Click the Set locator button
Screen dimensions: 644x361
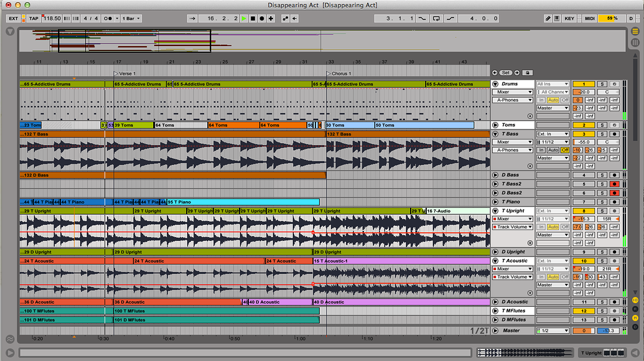[506, 73]
